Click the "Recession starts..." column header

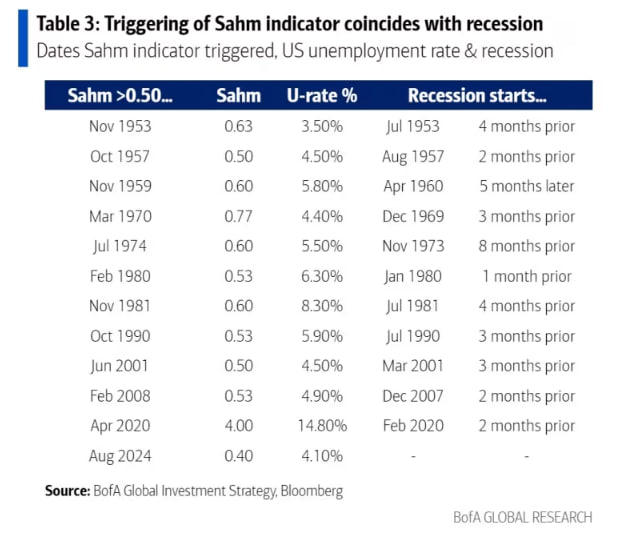[x=477, y=96]
